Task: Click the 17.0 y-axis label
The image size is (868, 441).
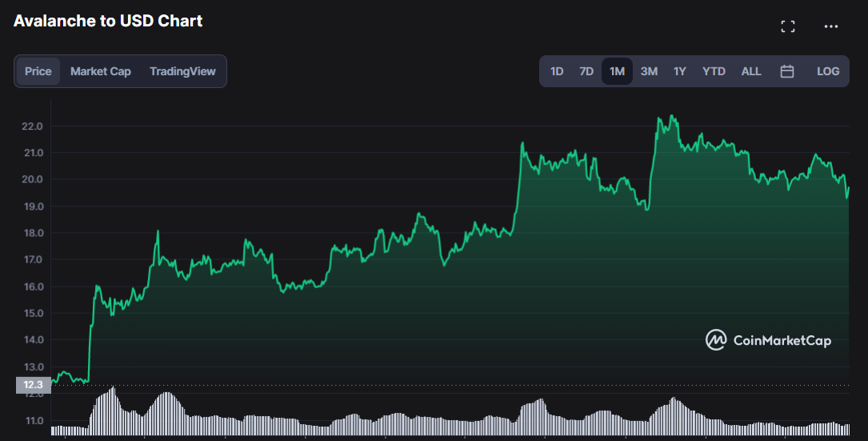Action: click(32, 260)
